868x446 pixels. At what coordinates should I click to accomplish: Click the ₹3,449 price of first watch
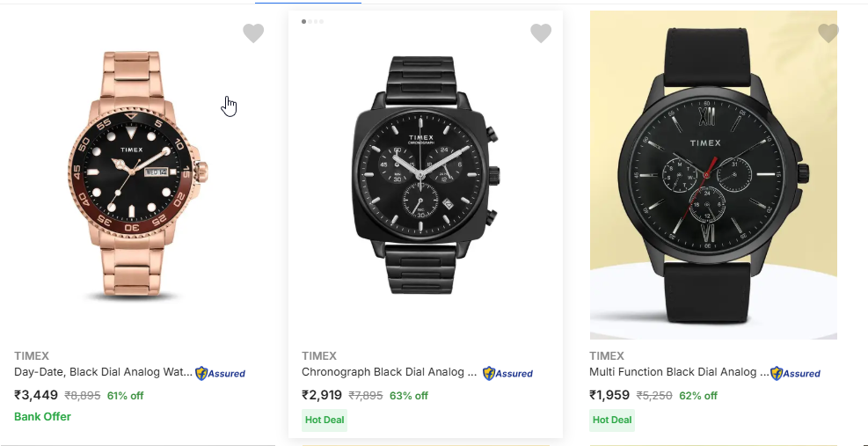(36, 395)
